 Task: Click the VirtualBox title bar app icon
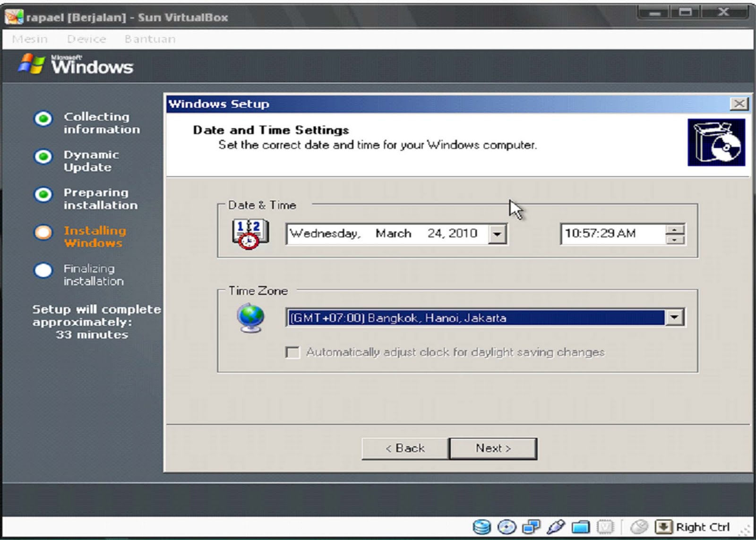click(14, 17)
